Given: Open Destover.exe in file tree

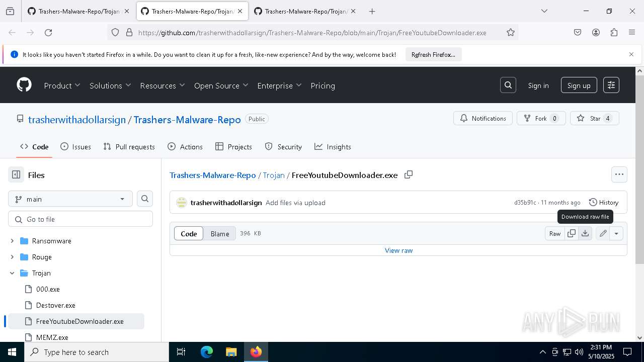Looking at the screenshot, I should click(56, 305).
